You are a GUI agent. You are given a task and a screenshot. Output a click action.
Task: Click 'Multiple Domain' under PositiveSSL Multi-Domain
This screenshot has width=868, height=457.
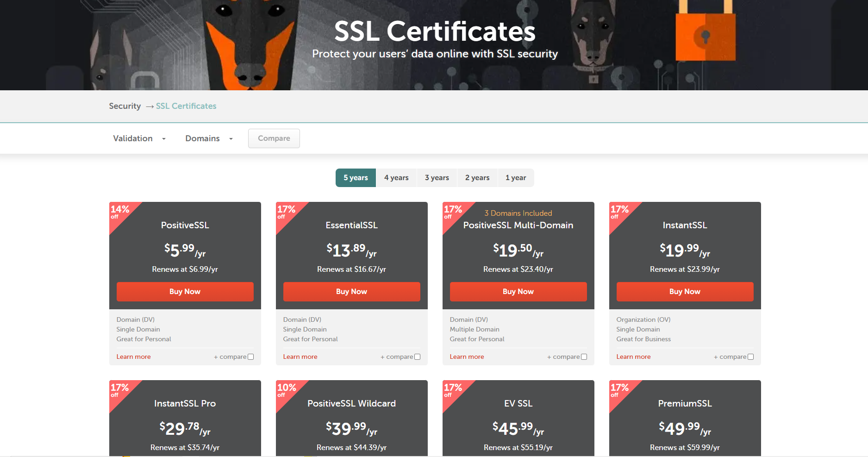point(475,329)
